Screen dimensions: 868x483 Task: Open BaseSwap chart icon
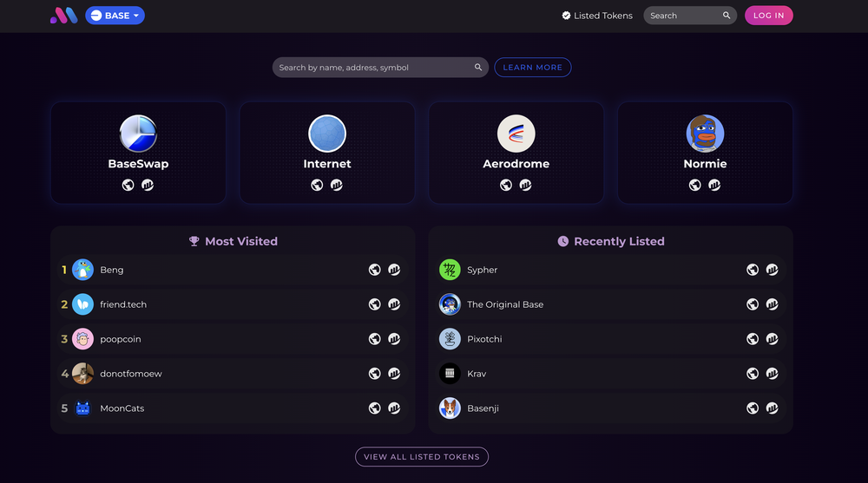pos(148,185)
